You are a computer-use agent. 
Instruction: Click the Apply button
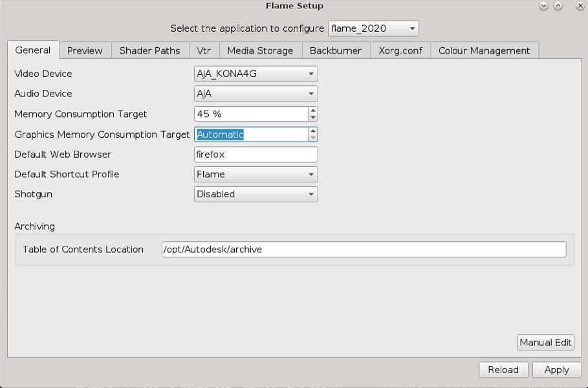tap(557, 370)
